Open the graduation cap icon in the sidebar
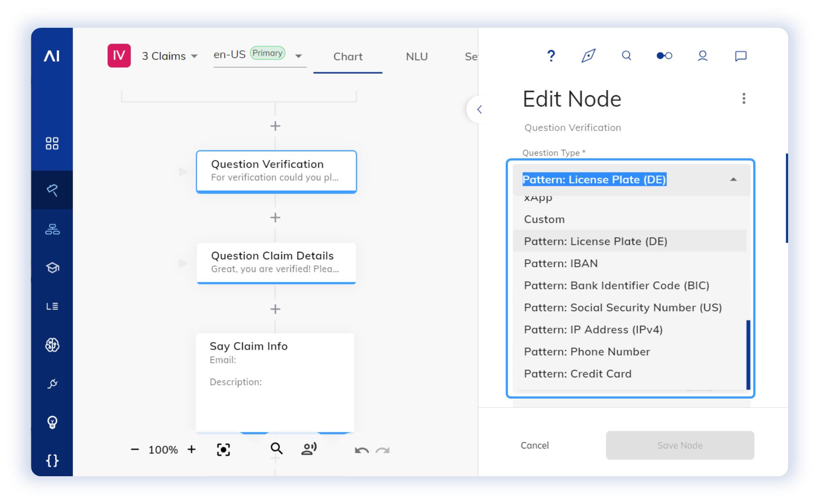819x504 pixels. pos(52,268)
